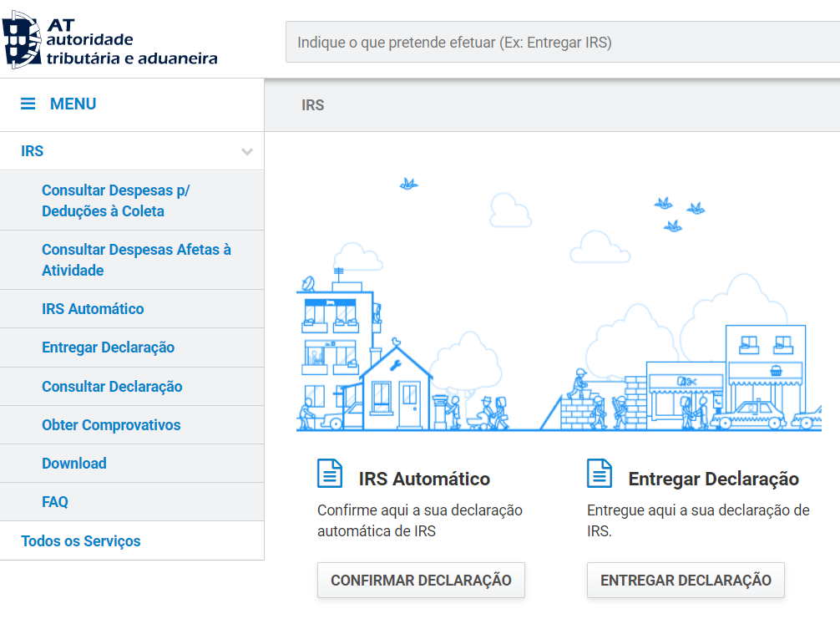Open Consultar Declaração menu item
Viewport: 840px width, 629px height.
tap(112, 387)
